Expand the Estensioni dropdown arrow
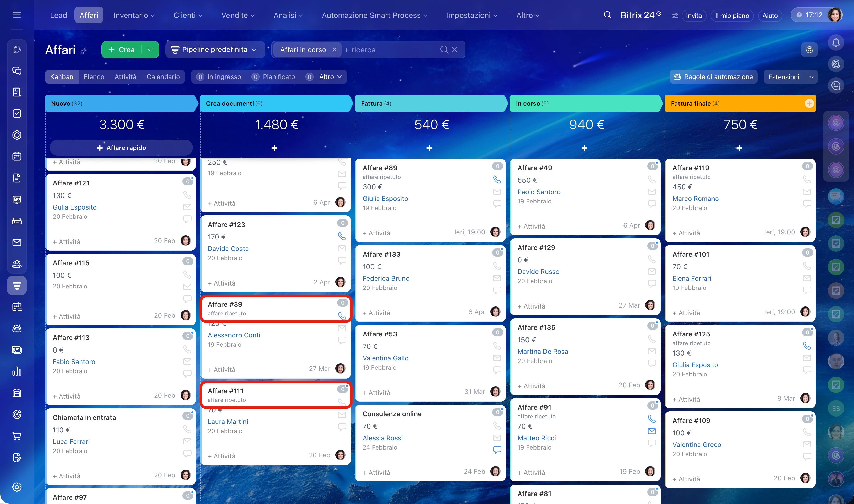The height and width of the screenshot is (504, 854). [x=812, y=77]
